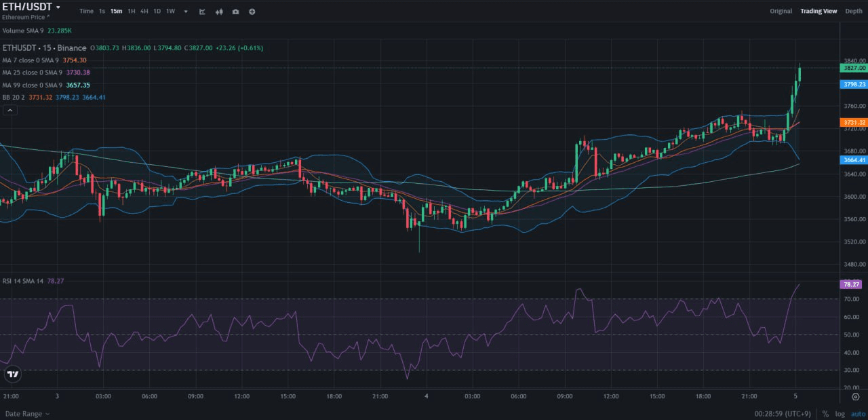Toggle log scale mode
868x420 pixels.
(x=840, y=414)
